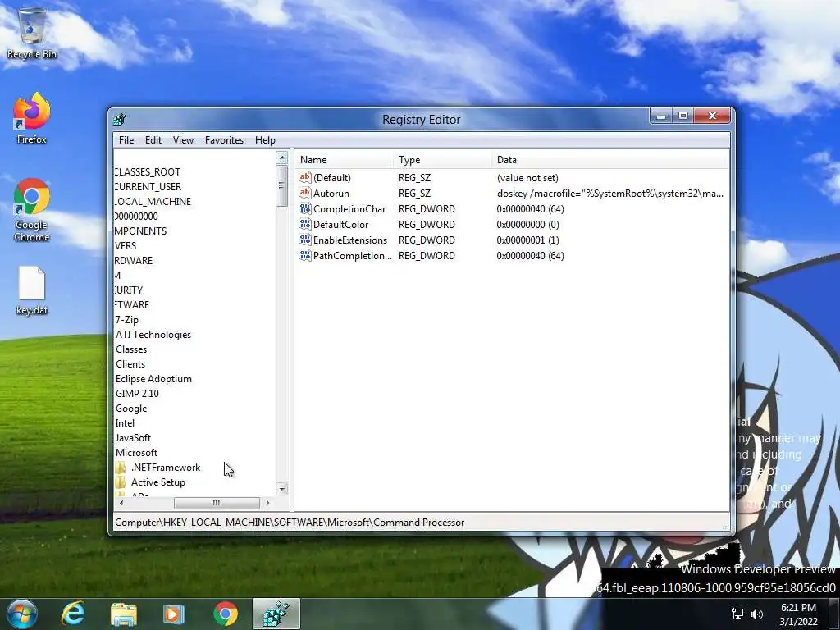Click the registry path in status bar
The width and height of the screenshot is (840, 630).
pyautogui.click(x=290, y=523)
